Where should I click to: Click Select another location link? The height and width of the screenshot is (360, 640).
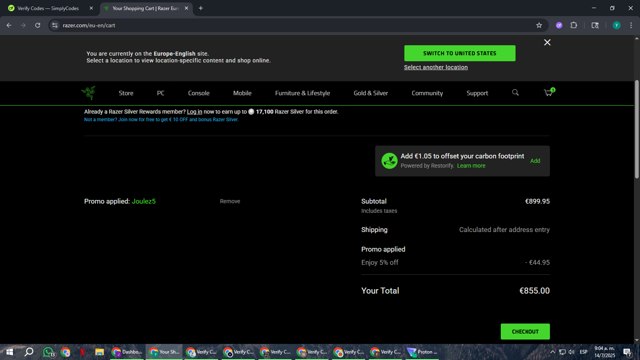[x=436, y=67]
